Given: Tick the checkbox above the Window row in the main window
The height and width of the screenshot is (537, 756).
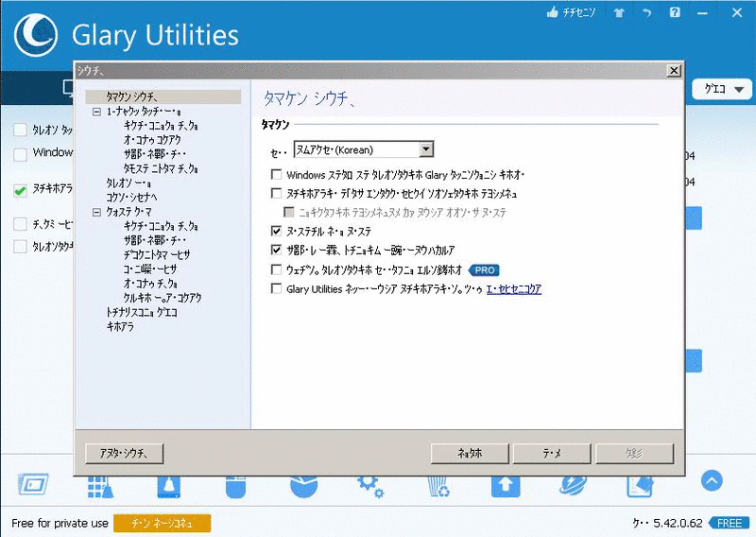Looking at the screenshot, I should pos(20,130).
